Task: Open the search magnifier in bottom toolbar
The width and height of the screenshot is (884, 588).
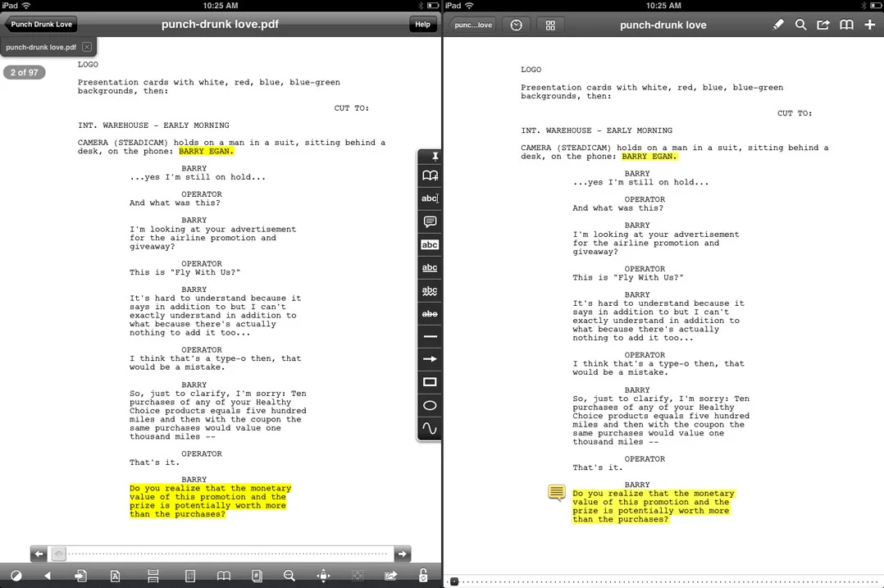Action: tap(289, 576)
